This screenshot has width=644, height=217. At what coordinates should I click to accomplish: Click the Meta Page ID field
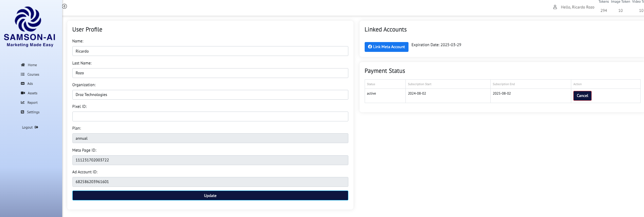(210, 160)
